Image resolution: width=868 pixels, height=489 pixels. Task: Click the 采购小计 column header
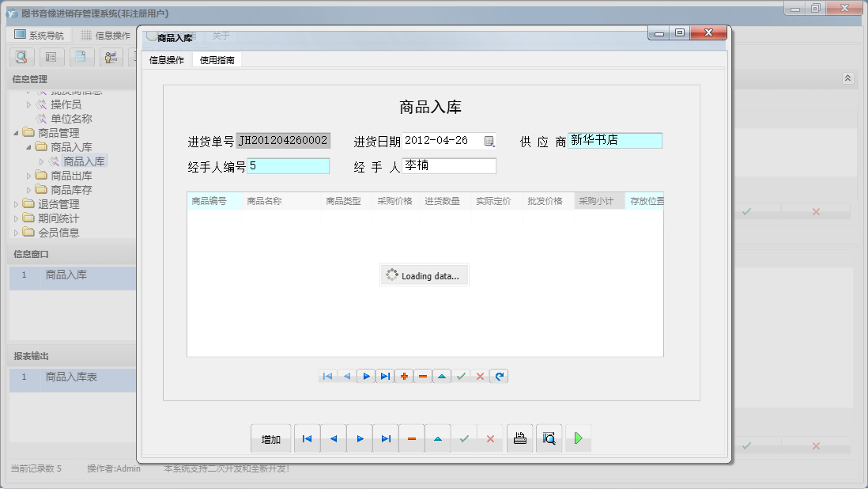pos(598,201)
